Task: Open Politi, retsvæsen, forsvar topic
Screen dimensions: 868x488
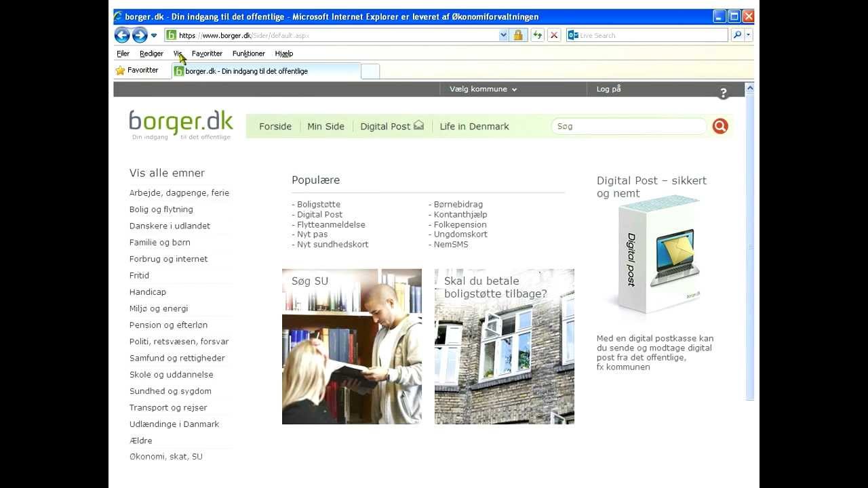Action: point(179,342)
